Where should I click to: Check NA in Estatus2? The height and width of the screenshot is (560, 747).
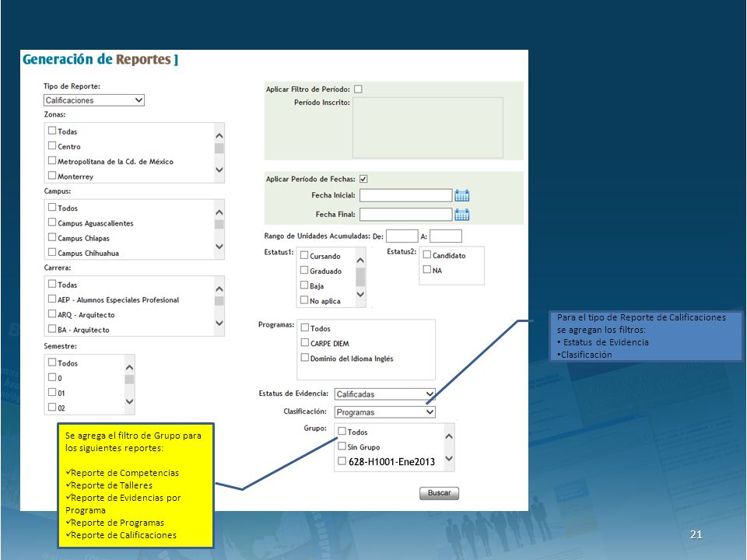click(427, 270)
